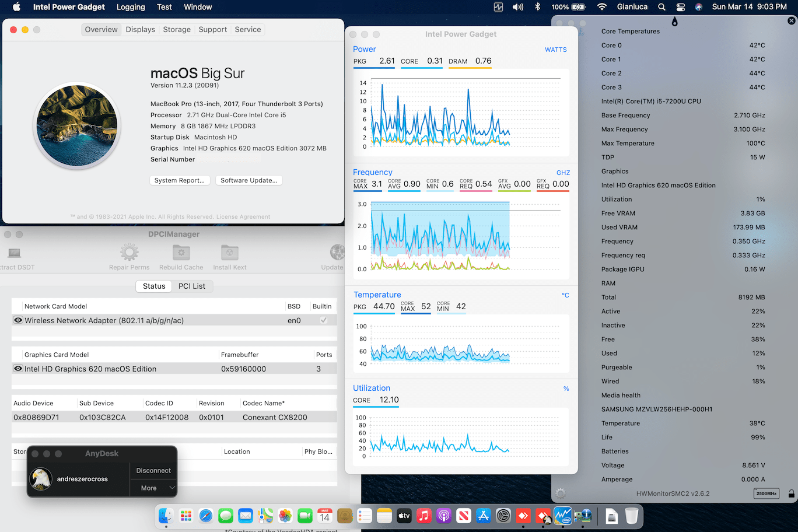Open the Intel Power Gadget app menu
This screenshot has width=798, height=532.
coord(69,7)
